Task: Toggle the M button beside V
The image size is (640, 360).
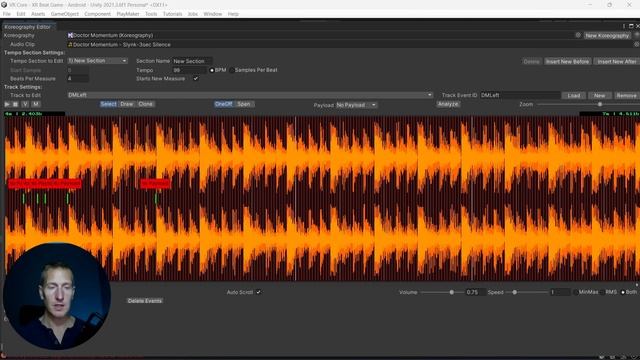Action: [36, 104]
